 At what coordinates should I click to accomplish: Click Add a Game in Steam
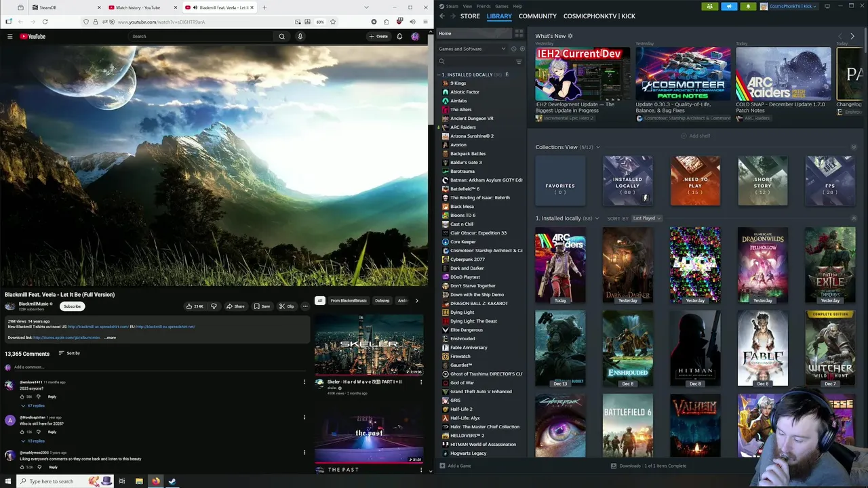coord(455,466)
